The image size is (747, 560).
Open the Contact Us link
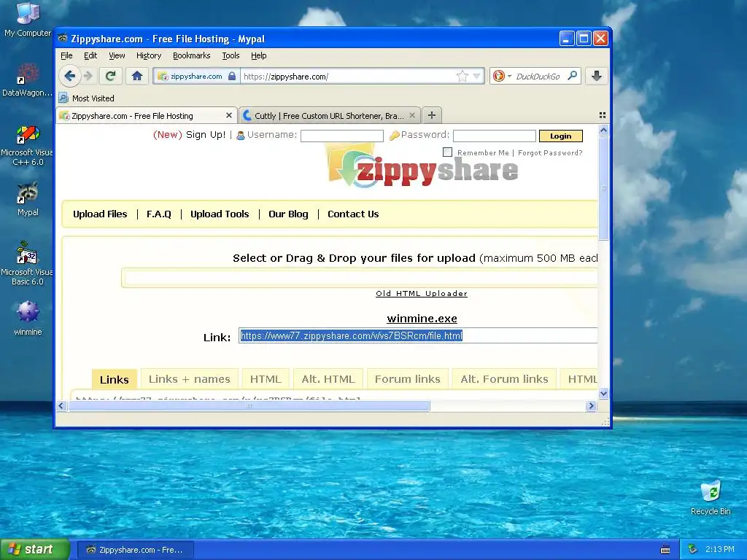[353, 214]
